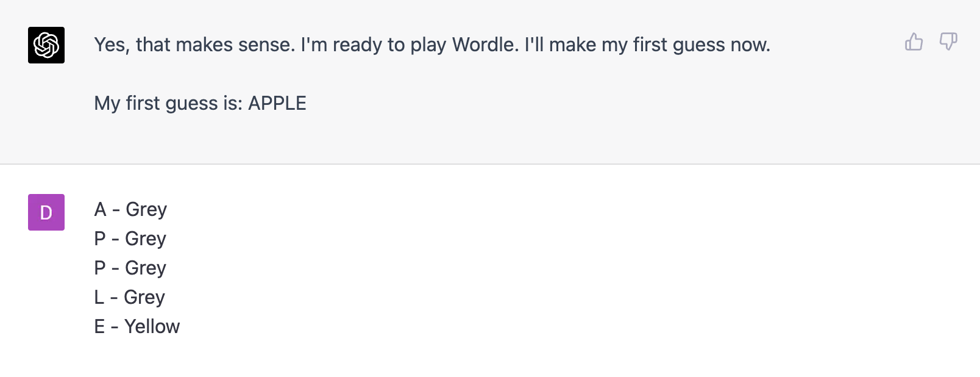The height and width of the screenshot is (377, 980).
Task: Click "I'll make my first guess now." sentence
Action: tap(647, 45)
